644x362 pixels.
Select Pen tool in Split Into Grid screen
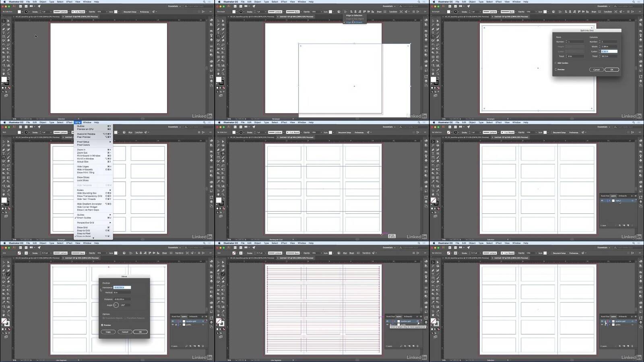click(433, 29)
